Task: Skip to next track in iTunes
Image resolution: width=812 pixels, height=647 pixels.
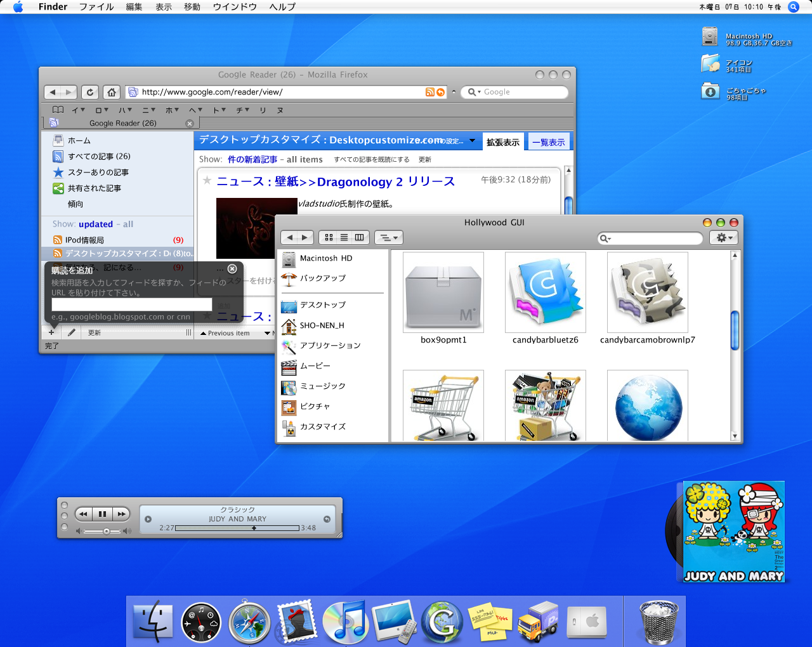Action: tap(121, 514)
